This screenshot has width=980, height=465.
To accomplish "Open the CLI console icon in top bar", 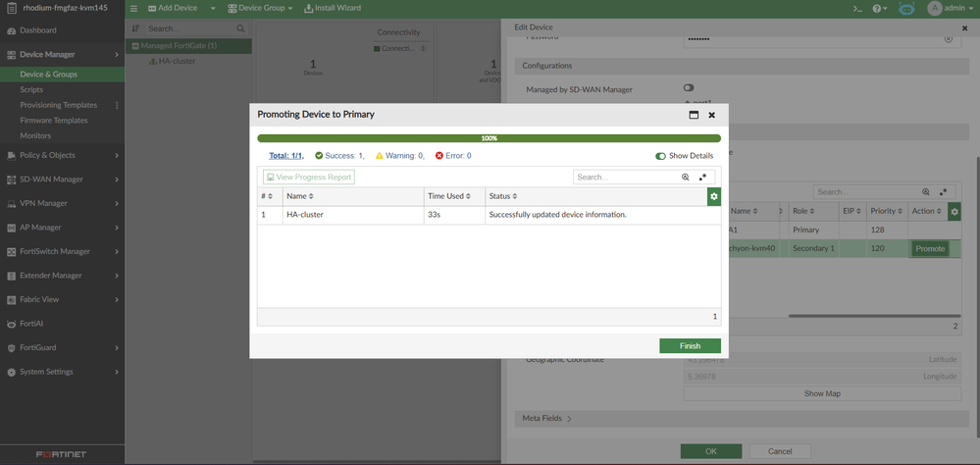I will (x=857, y=9).
